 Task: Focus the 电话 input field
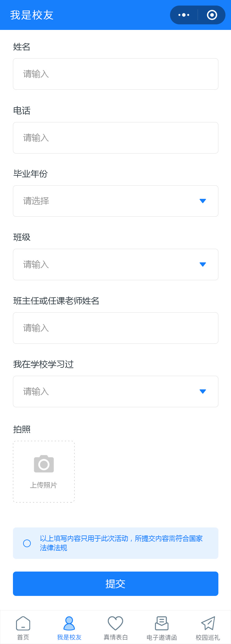tap(115, 138)
